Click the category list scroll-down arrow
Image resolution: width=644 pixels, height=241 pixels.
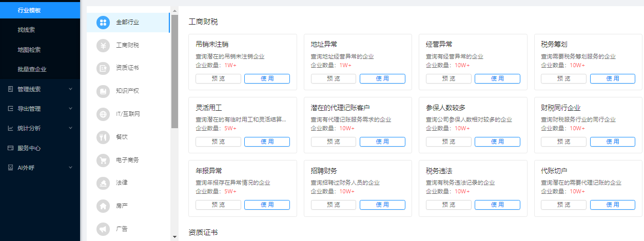(x=174, y=237)
